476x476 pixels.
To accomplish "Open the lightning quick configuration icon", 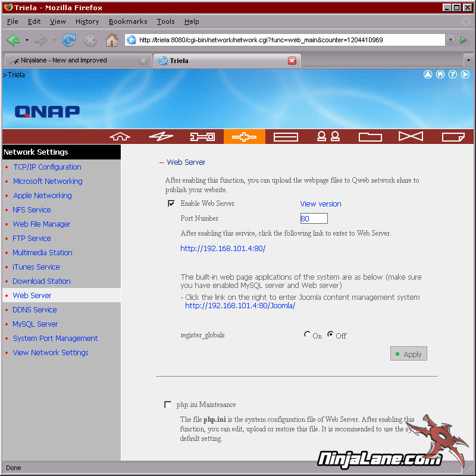I will tap(161, 137).
